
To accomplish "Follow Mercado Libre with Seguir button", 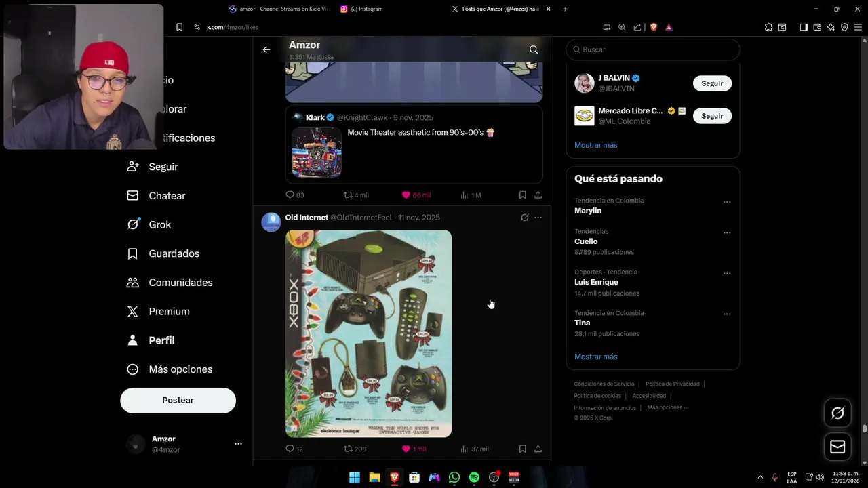I will coord(712,116).
